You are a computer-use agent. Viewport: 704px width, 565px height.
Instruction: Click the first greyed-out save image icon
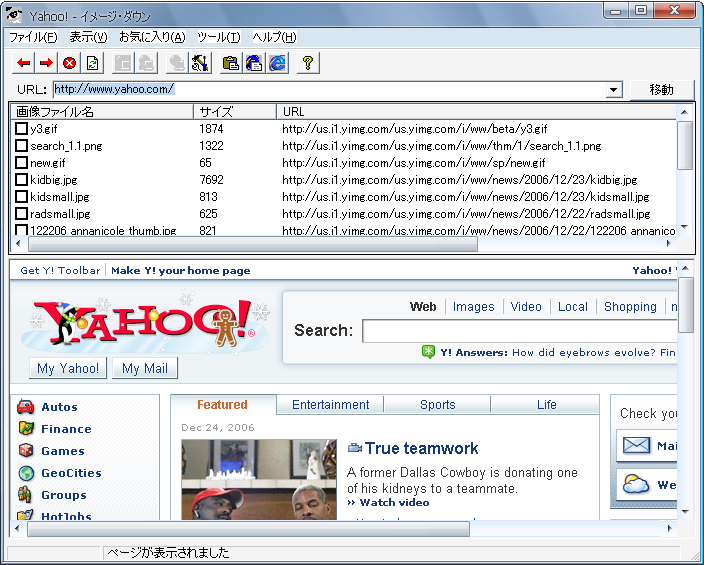pyautogui.click(x=123, y=63)
